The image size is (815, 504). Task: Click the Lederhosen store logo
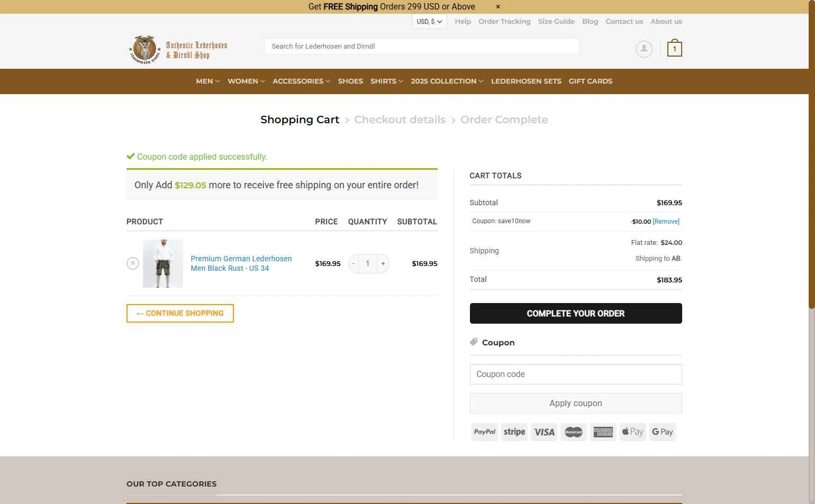tap(178, 50)
